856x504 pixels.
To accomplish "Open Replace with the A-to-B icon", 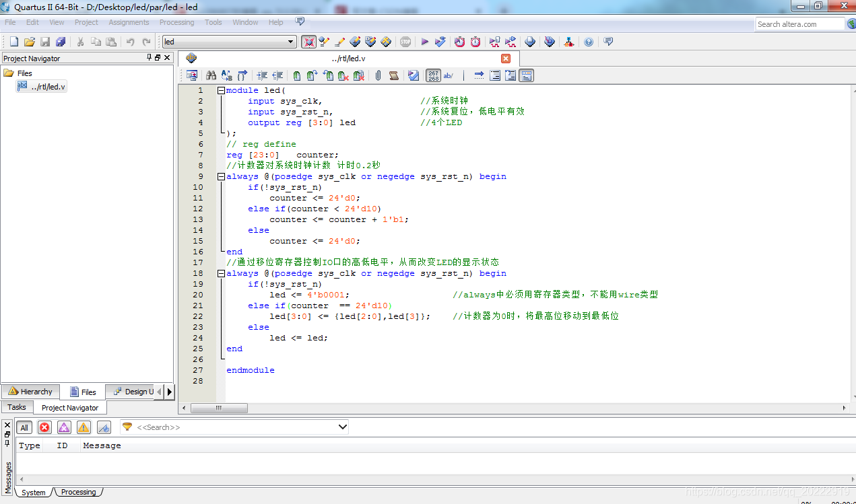I will coord(226,75).
